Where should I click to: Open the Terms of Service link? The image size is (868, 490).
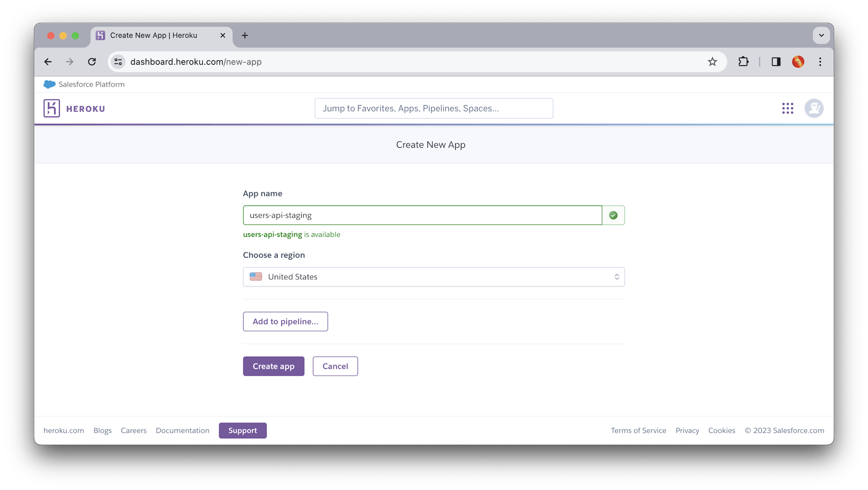pos(638,430)
